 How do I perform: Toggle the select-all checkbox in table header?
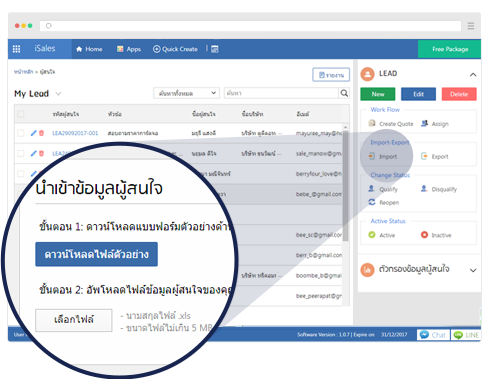pyautogui.click(x=21, y=114)
